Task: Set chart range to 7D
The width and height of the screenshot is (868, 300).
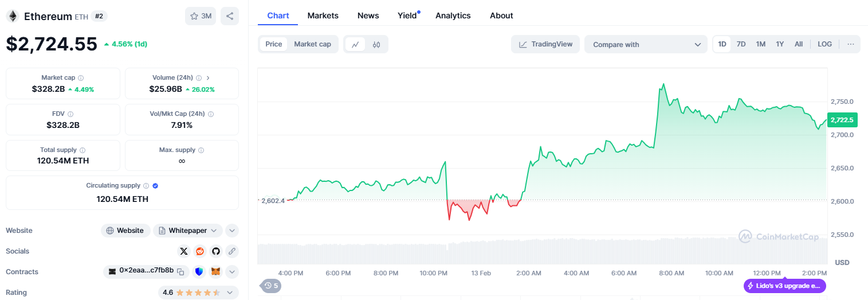Action: pyautogui.click(x=741, y=44)
